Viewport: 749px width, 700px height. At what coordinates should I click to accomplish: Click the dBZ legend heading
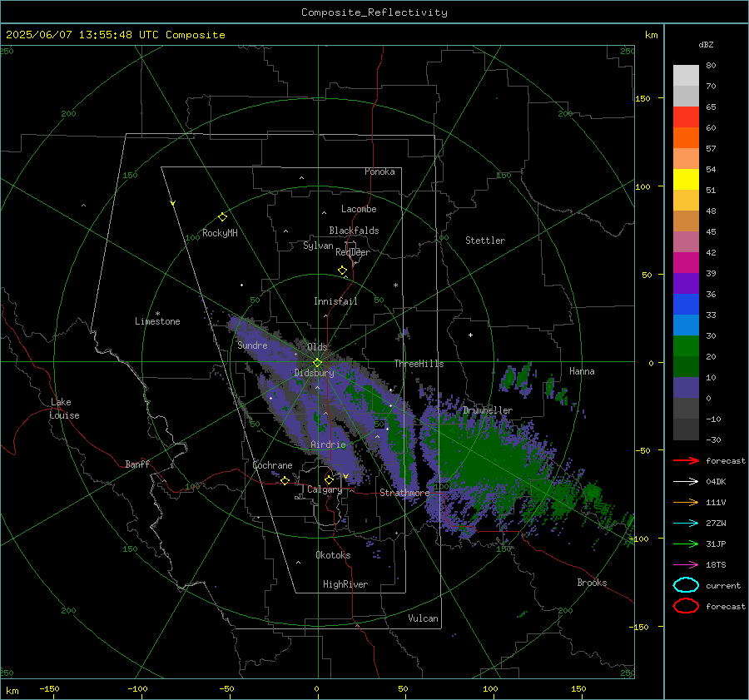[706, 44]
